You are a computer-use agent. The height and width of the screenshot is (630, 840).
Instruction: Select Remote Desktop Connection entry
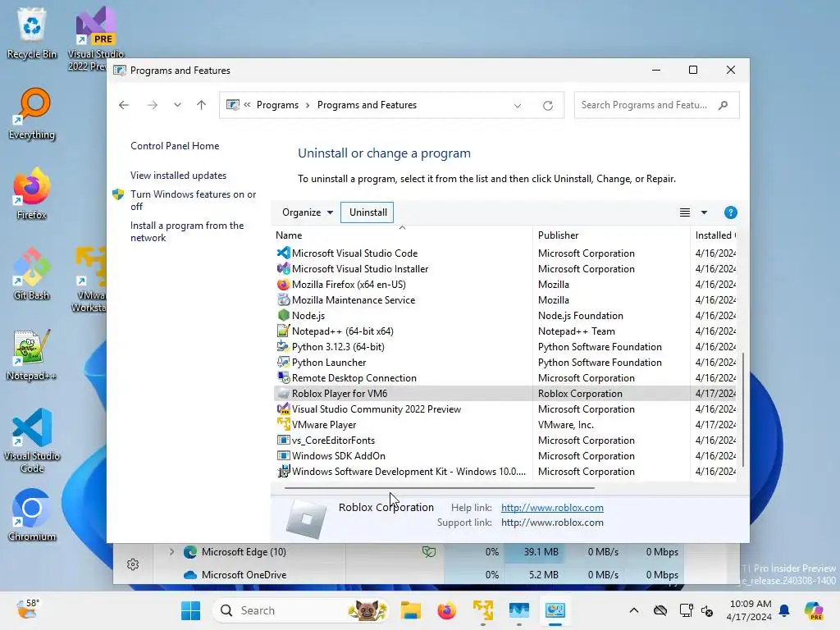pyautogui.click(x=504, y=377)
